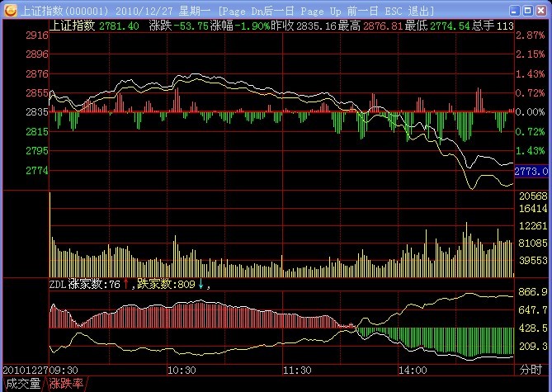Click the 2.15% right axis label
Viewport: 552px width, 392px height.
point(531,54)
